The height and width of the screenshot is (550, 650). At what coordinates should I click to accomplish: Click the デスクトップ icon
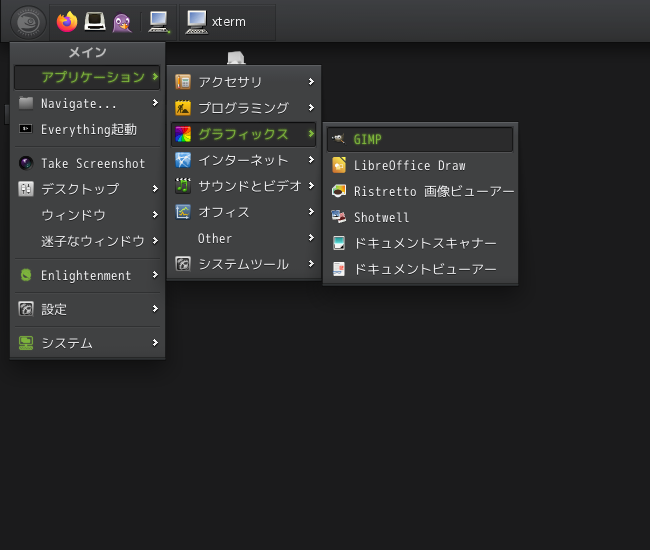[x=26, y=189]
